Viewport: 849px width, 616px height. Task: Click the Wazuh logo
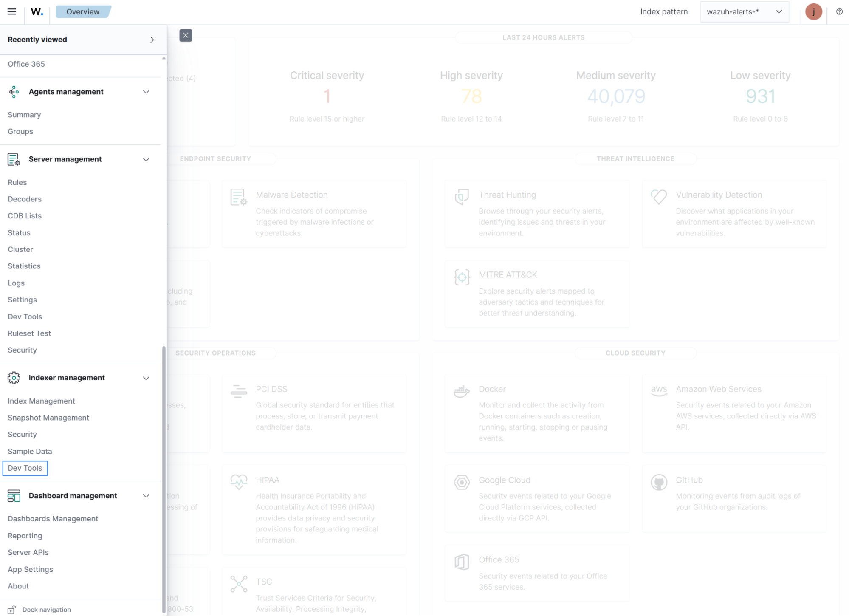pos(36,11)
